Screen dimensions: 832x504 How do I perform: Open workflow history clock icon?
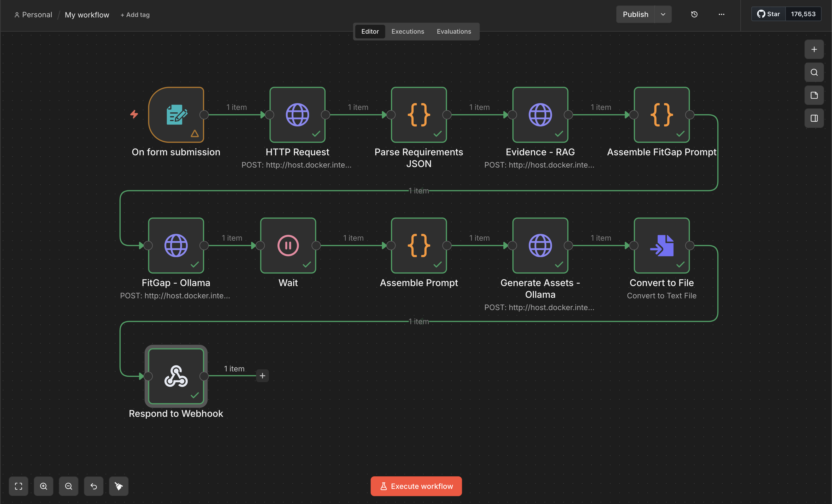(694, 14)
